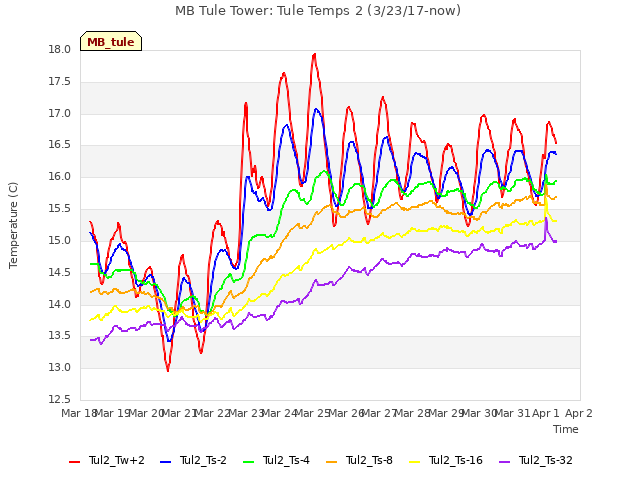Click the green Tul2_Ts-4 legend swatch
This screenshot has height=480, width=640.
(248, 462)
